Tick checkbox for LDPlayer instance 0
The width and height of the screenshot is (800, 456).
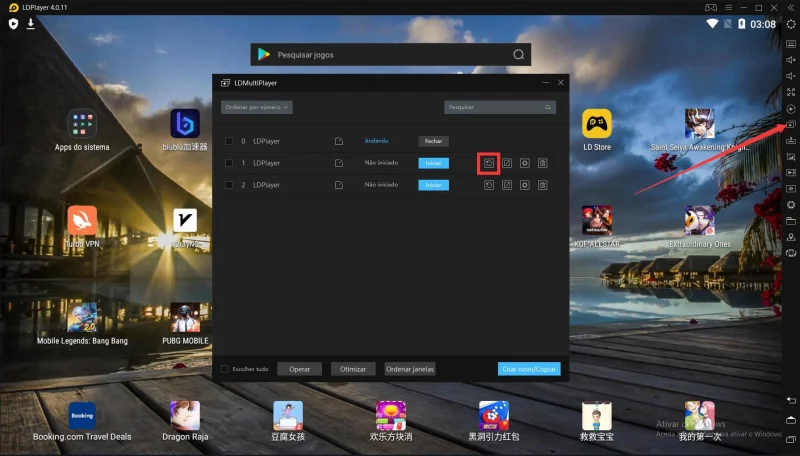(229, 141)
